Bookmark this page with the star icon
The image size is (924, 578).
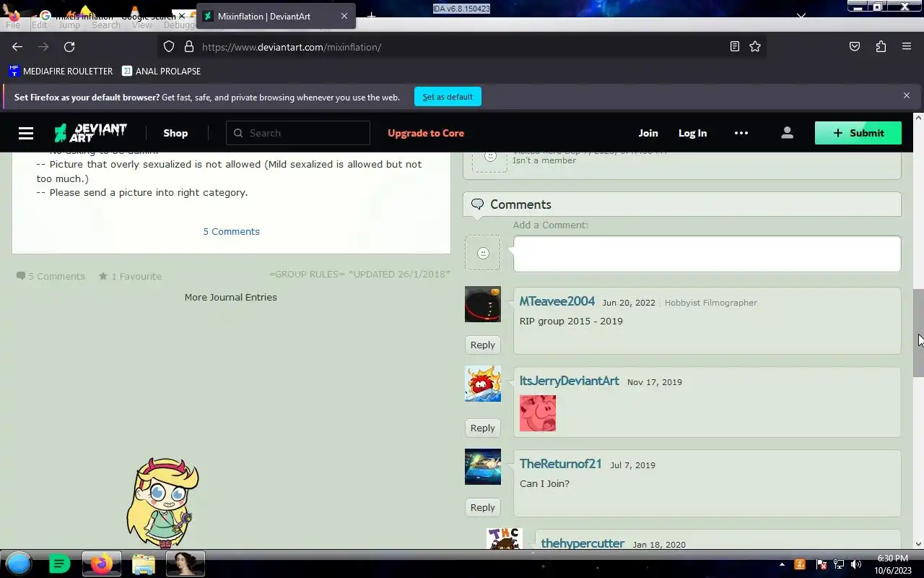coord(755,46)
